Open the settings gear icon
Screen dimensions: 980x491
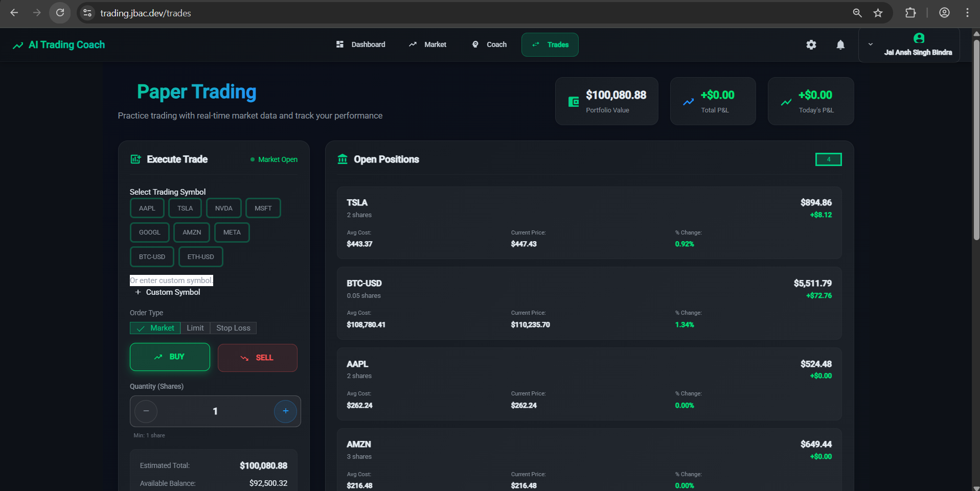(x=811, y=45)
